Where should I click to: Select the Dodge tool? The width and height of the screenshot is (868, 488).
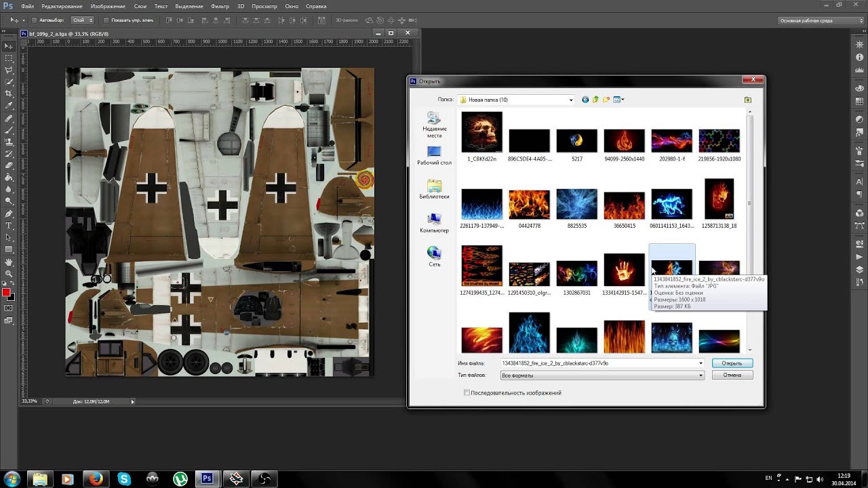coord(9,201)
